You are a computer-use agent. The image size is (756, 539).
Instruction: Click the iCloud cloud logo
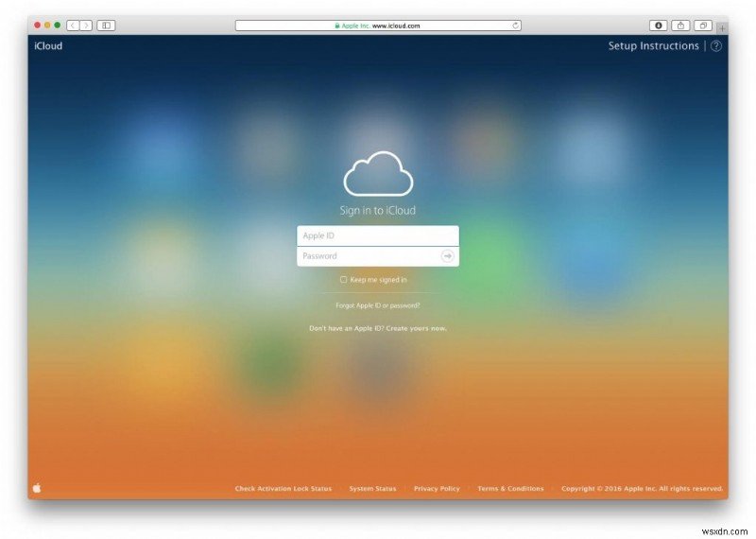tap(378, 174)
